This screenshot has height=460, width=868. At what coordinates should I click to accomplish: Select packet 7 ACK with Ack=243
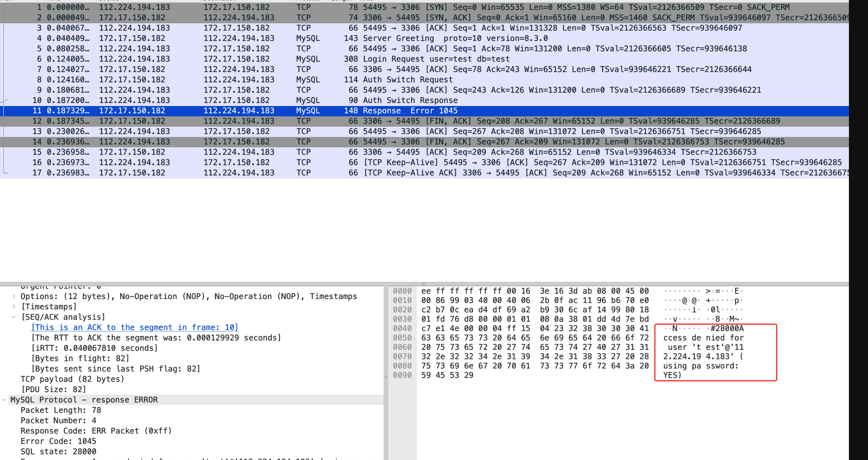pos(424,69)
